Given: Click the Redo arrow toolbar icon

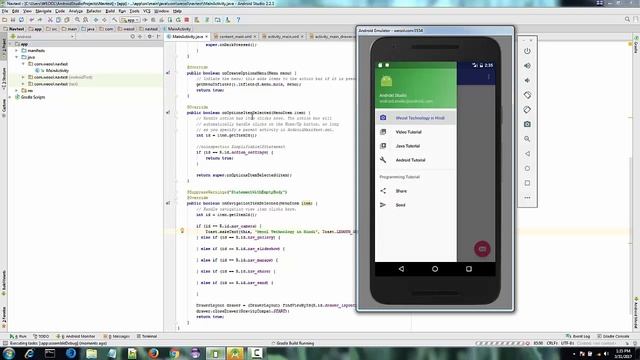Looking at the screenshot, I should (x=40, y=20).
